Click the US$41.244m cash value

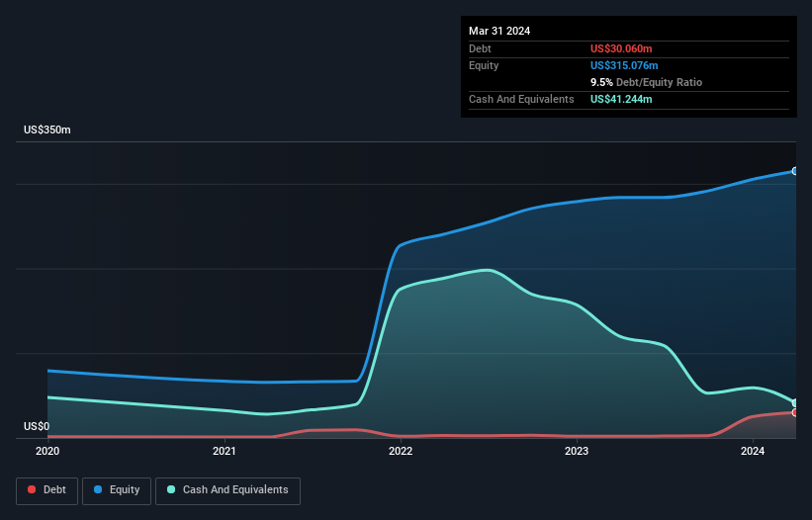pyautogui.click(x=621, y=99)
